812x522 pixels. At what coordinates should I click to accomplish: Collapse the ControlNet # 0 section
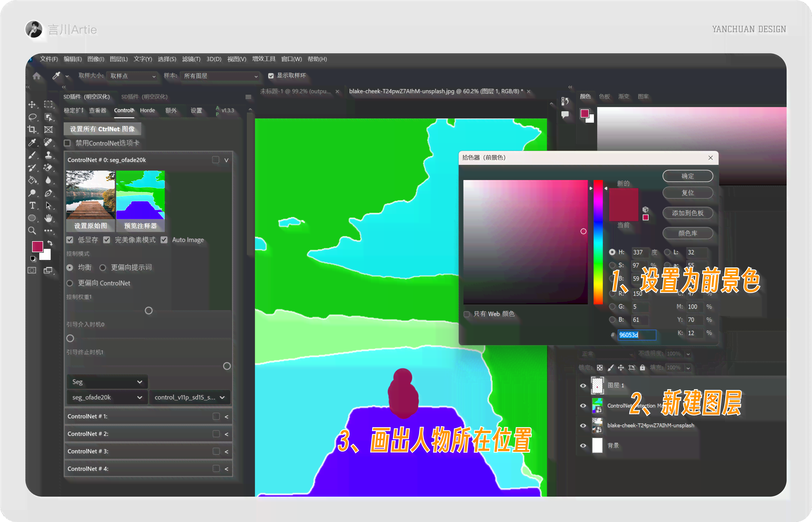[226, 160]
